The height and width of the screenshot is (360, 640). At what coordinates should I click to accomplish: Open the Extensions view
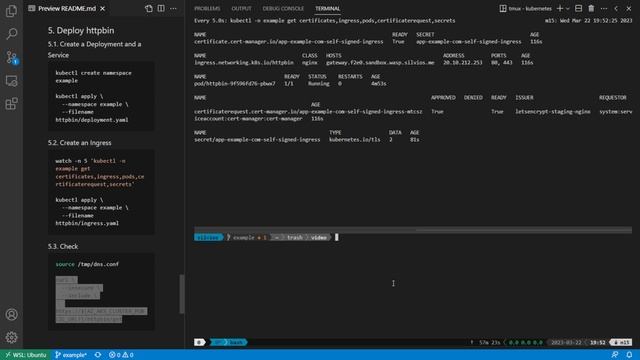point(11,104)
